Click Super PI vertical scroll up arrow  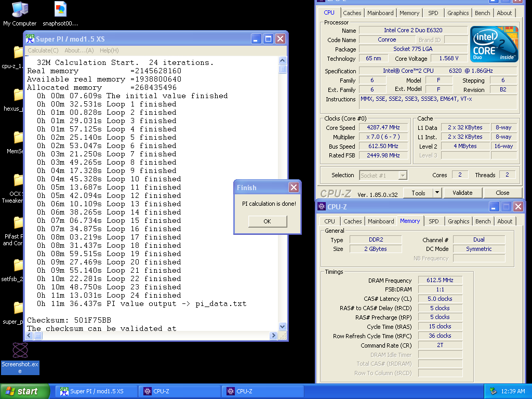pos(282,61)
